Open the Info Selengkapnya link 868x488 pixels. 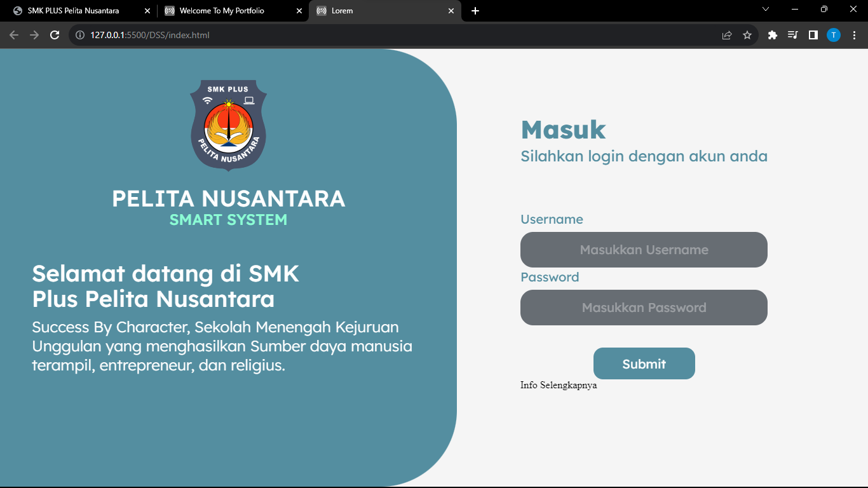tap(559, 385)
